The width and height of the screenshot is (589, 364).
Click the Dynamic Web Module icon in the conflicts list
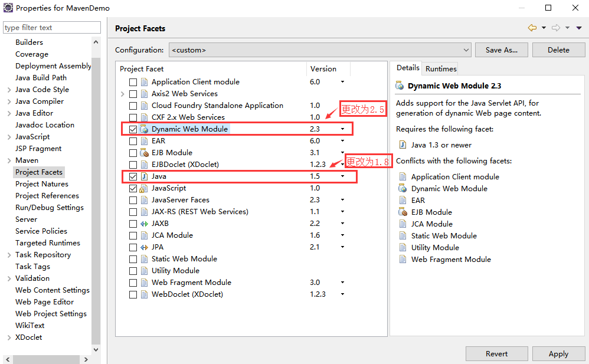pyautogui.click(x=403, y=188)
